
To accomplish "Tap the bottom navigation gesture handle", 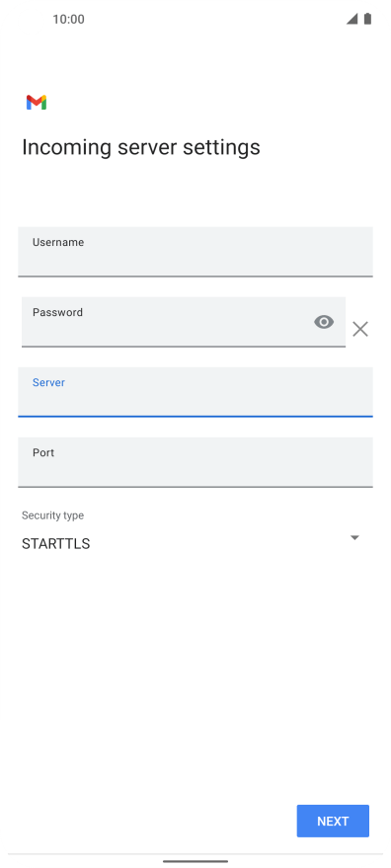I will click(195, 861).
